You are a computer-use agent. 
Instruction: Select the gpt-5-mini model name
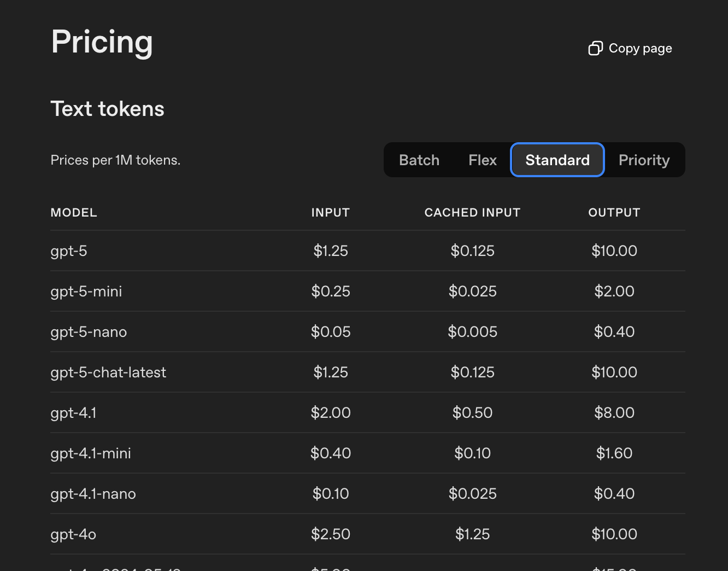click(x=86, y=292)
